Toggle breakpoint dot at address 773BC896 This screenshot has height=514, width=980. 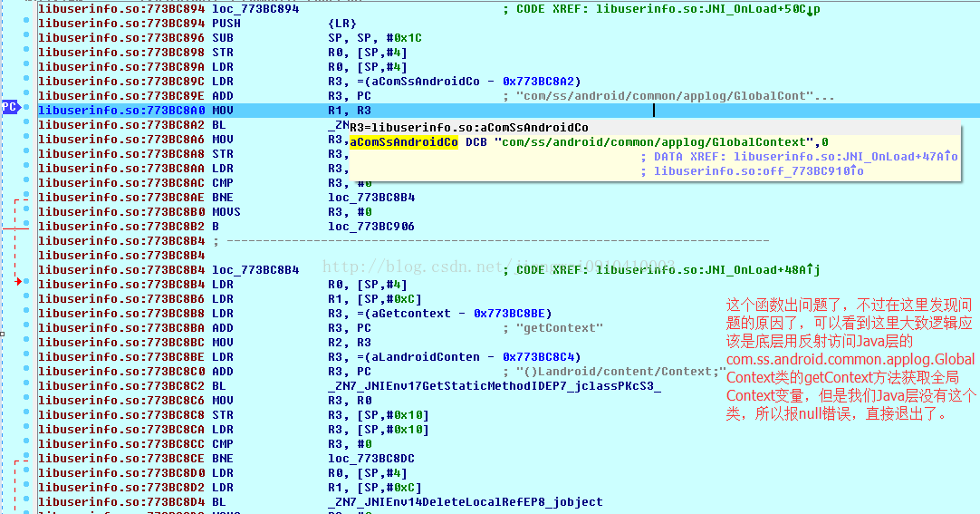pos(26,35)
